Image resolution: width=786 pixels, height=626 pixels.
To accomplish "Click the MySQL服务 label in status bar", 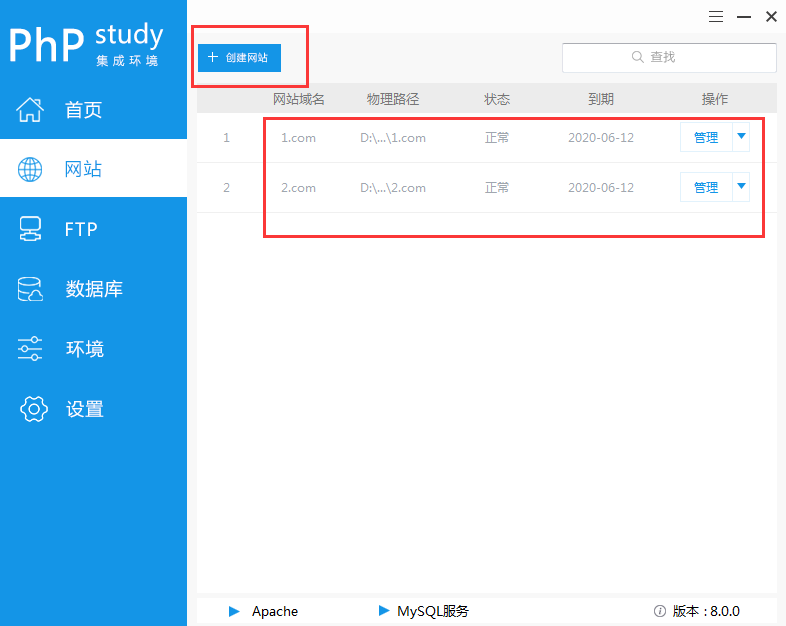I will click(433, 611).
